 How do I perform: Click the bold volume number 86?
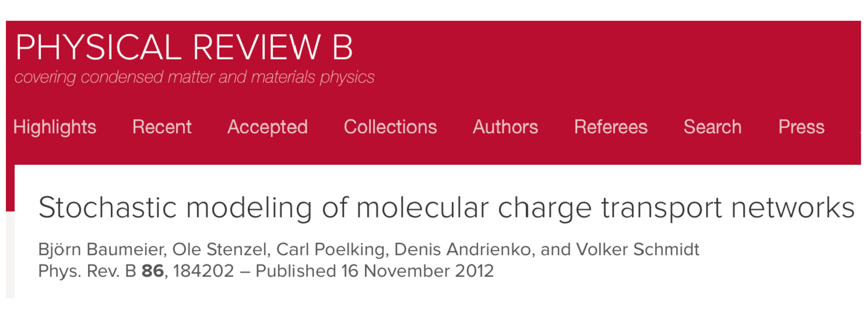click(x=152, y=271)
